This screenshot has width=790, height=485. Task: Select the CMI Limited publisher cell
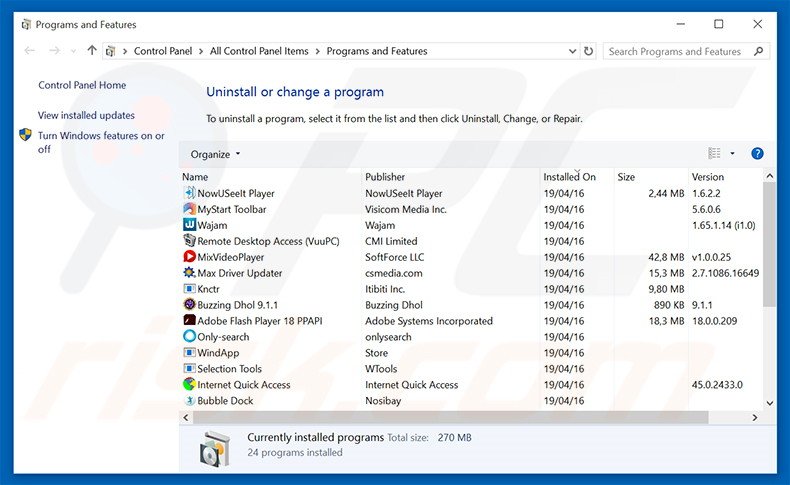tap(391, 241)
